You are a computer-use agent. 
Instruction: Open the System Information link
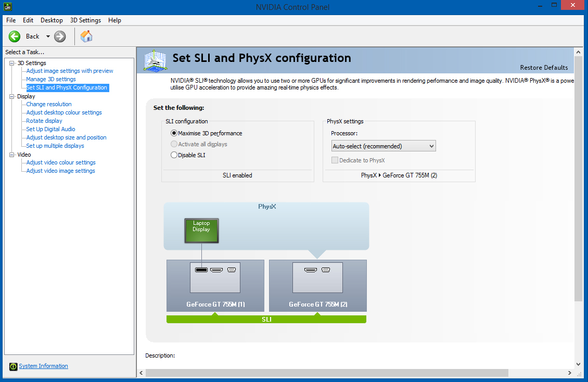[x=44, y=366]
